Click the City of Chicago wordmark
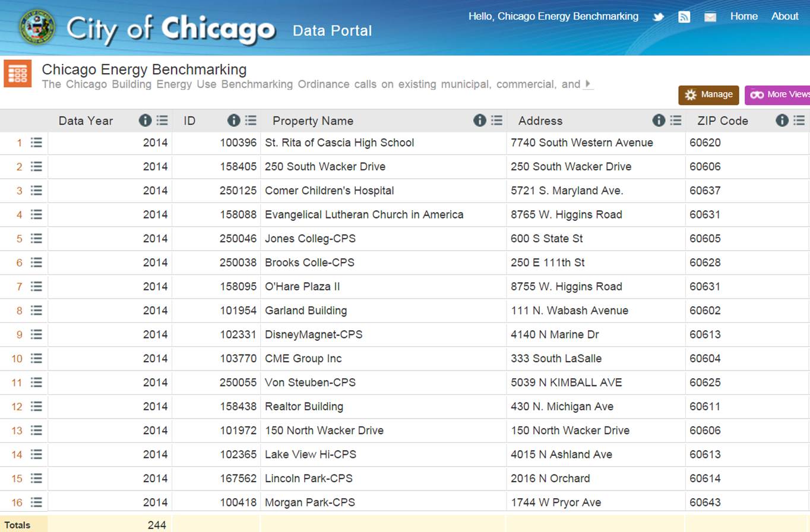This screenshot has width=810, height=532. point(171,29)
